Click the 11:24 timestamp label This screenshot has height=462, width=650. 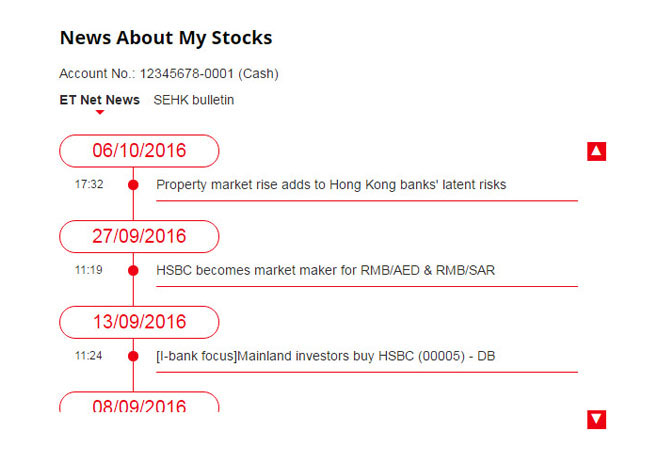[89, 355]
